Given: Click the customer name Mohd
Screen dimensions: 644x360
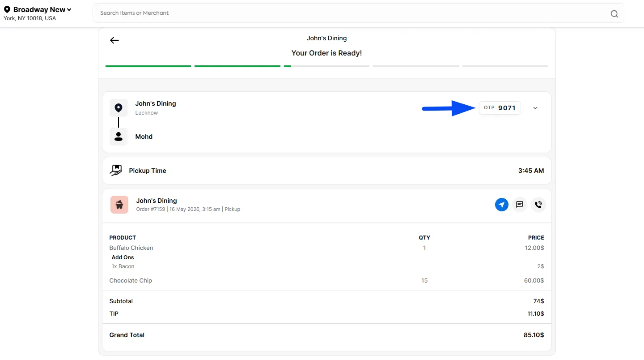Looking at the screenshot, I should [x=144, y=137].
